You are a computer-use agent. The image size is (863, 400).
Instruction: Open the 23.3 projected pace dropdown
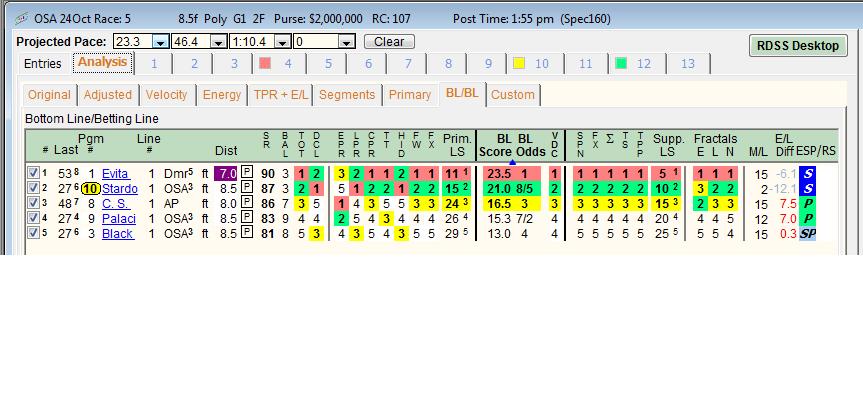pos(161,42)
